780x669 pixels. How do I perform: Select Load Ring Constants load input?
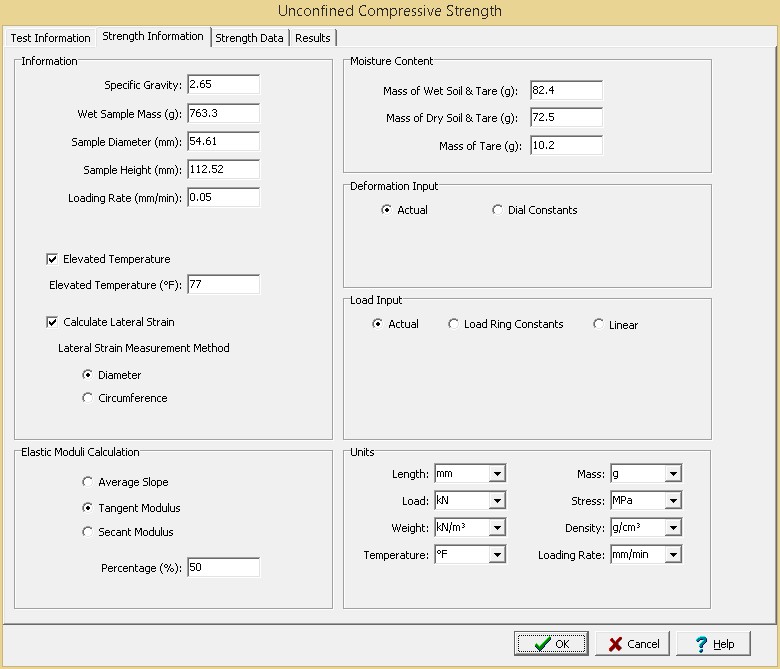(x=454, y=324)
